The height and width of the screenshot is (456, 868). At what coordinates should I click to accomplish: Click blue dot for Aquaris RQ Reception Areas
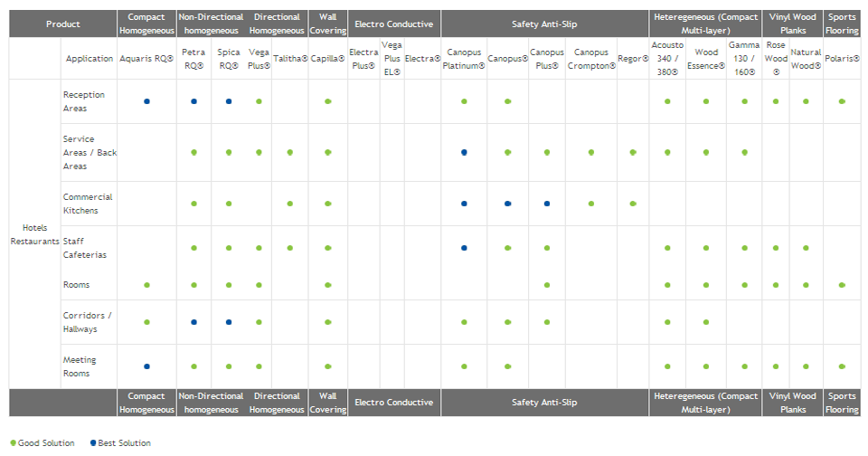[146, 101]
